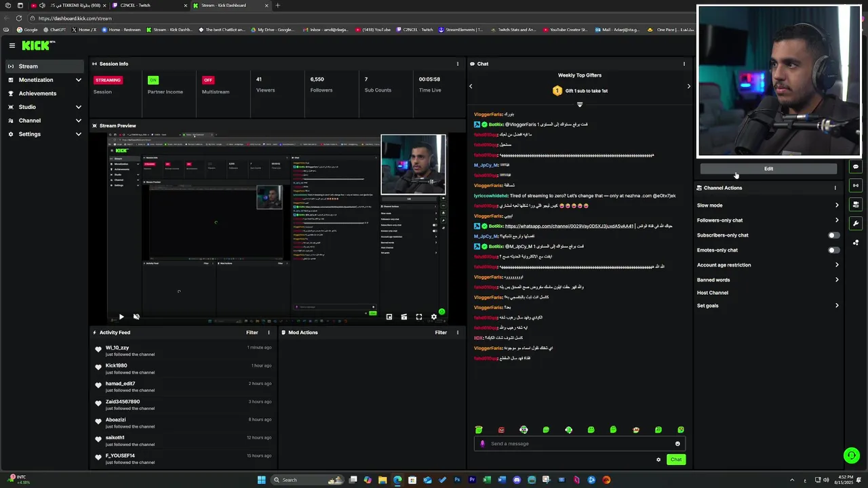Open emoji picker in chat input
This screenshot has height=488, width=868.
pos(677,444)
